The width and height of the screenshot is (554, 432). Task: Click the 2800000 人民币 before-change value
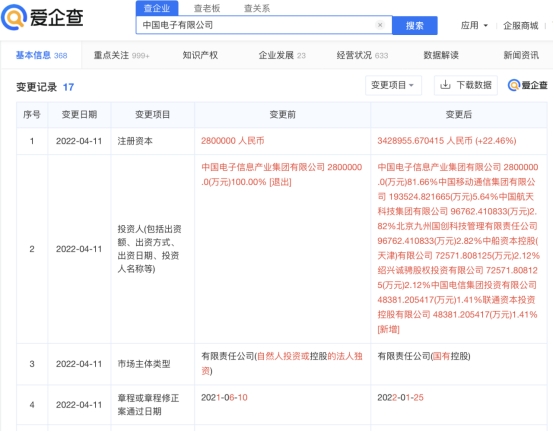click(232, 141)
